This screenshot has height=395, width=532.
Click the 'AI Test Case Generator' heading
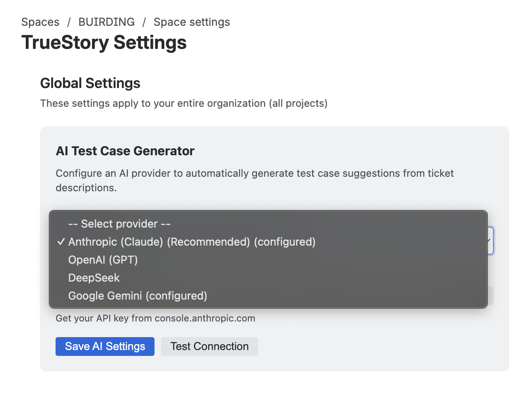pyautogui.click(x=125, y=151)
